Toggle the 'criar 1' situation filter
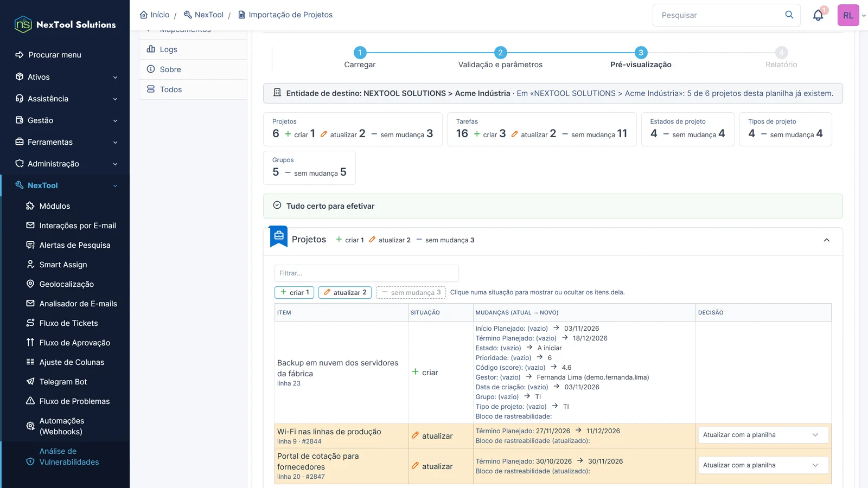 click(x=295, y=292)
